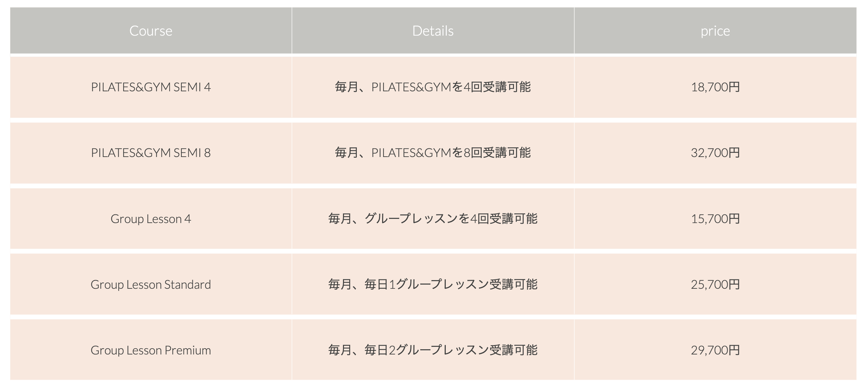
Task: Click the Details column header
Action: [433, 31]
